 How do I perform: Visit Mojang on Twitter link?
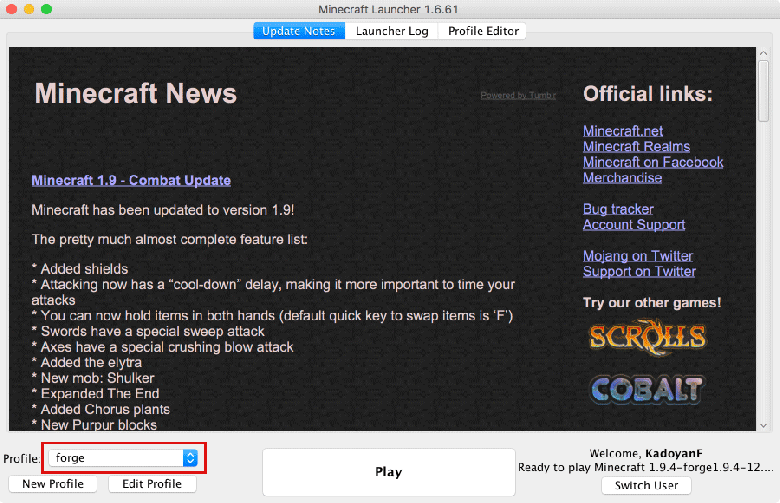click(638, 256)
